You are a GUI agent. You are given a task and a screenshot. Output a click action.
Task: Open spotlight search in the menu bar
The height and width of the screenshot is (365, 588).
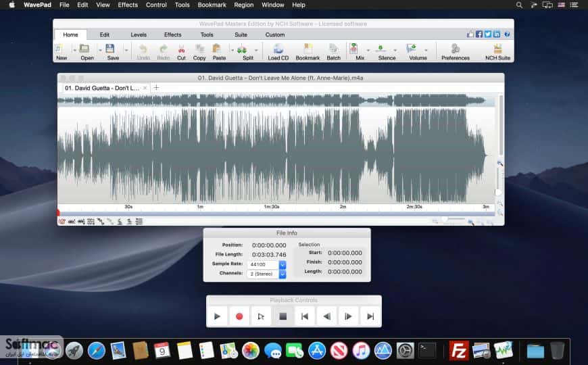tap(519, 5)
